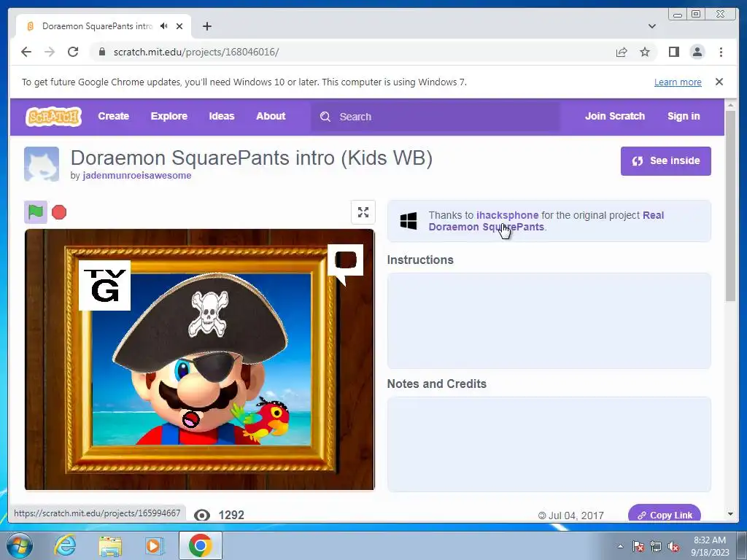Open Real Doraemon SquarePants original project
The height and width of the screenshot is (560, 747).
tap(546, 221)
